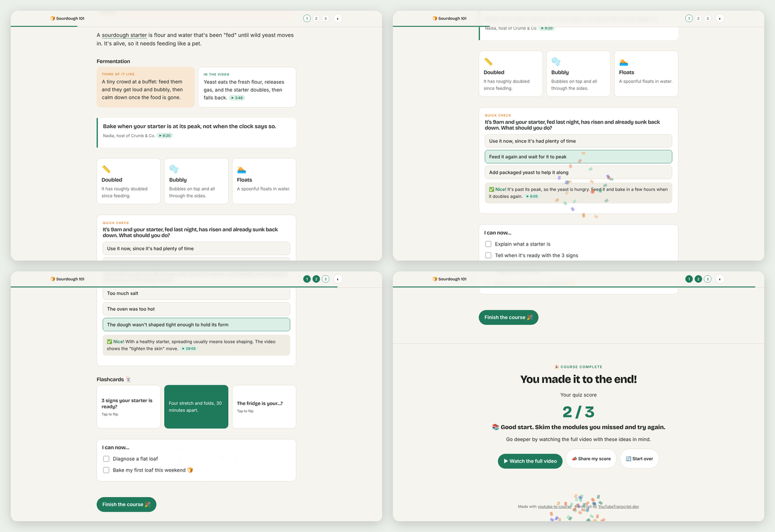Click the restart icon on Start over
This screenshot has height=532, width=775.
pyautogui.click(x=628, y=459)
